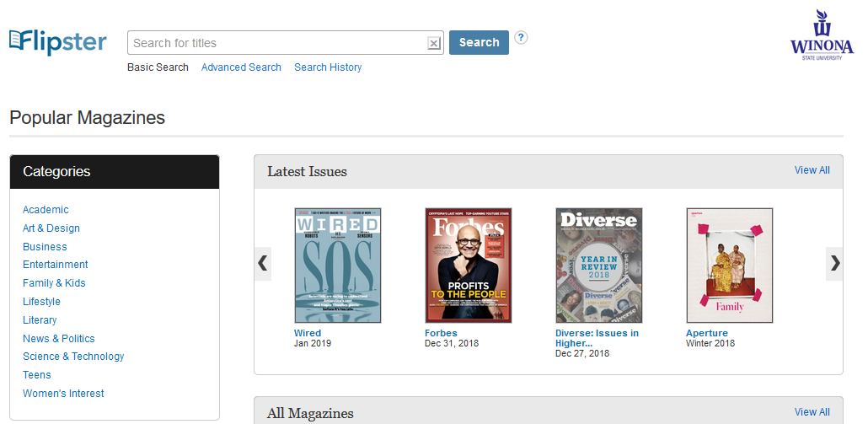The width and height of the screenshot is (868, 424).
Task: Open the Aperture Family cover
Action: [730, 266]
